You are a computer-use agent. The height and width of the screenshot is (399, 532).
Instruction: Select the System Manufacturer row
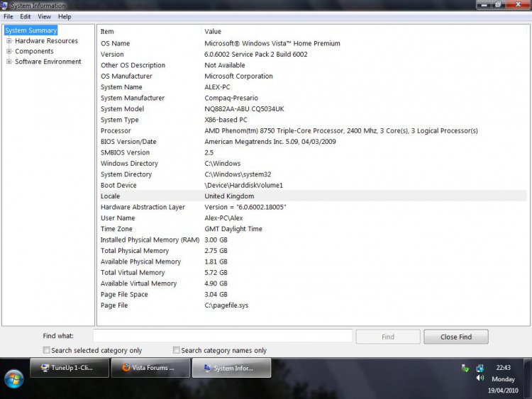313,98
